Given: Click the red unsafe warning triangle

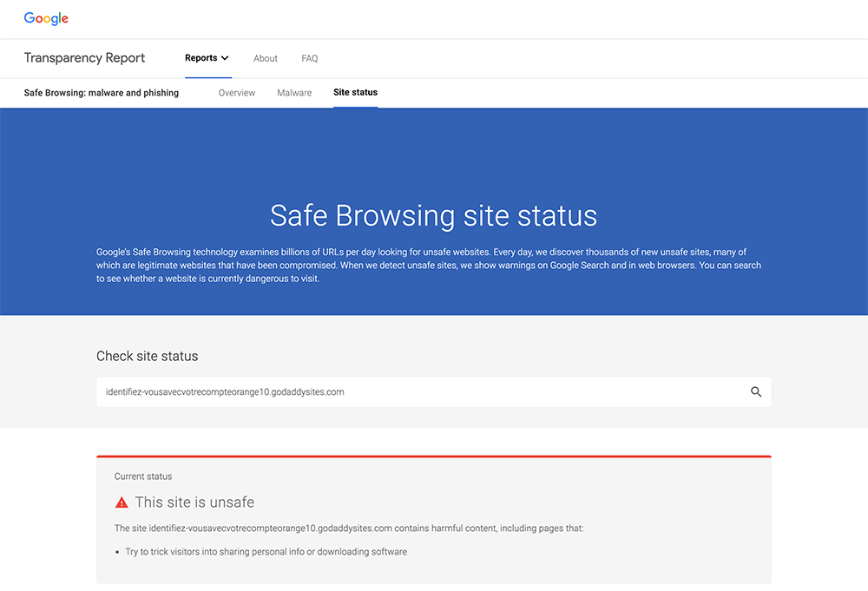Looking at the screenshot, I should (x=122, y=502).
